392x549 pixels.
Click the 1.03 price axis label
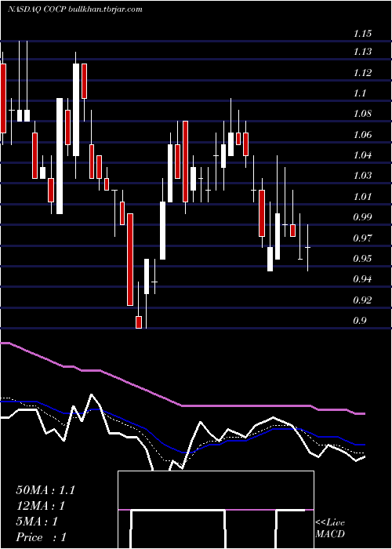point(362,176)
